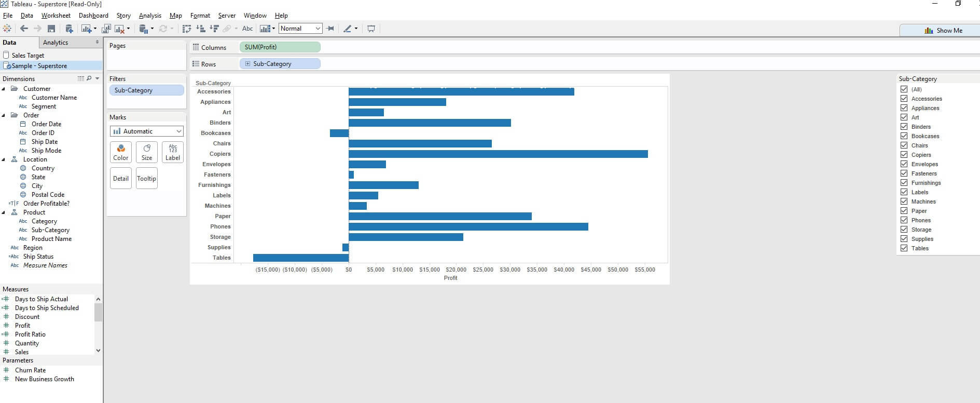Click the Tooltip marks button

click(x=147, y=178)
